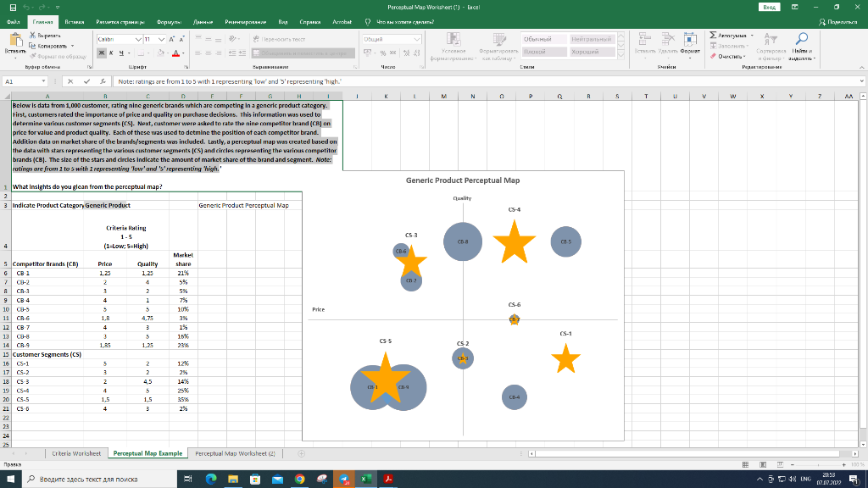Click the Paste (Вставить) clipboard icon
The width and height of the screenshot is (868, 488).
coord(15,40)
